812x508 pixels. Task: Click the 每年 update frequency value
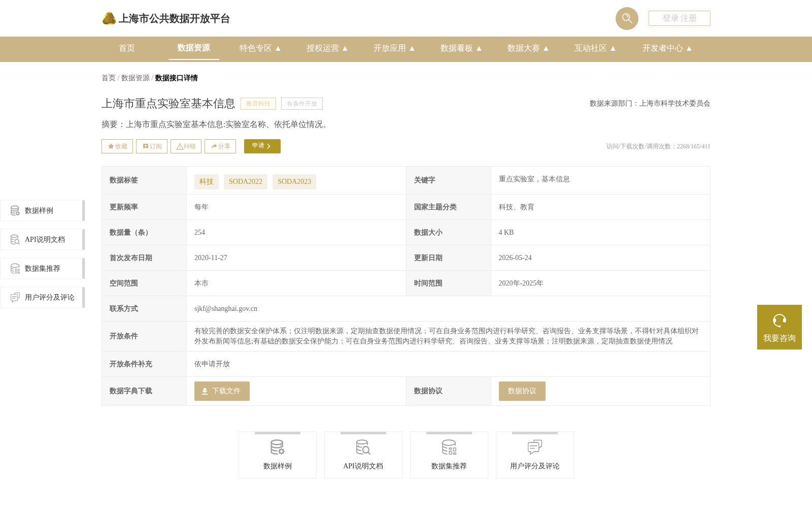(201, 207)
